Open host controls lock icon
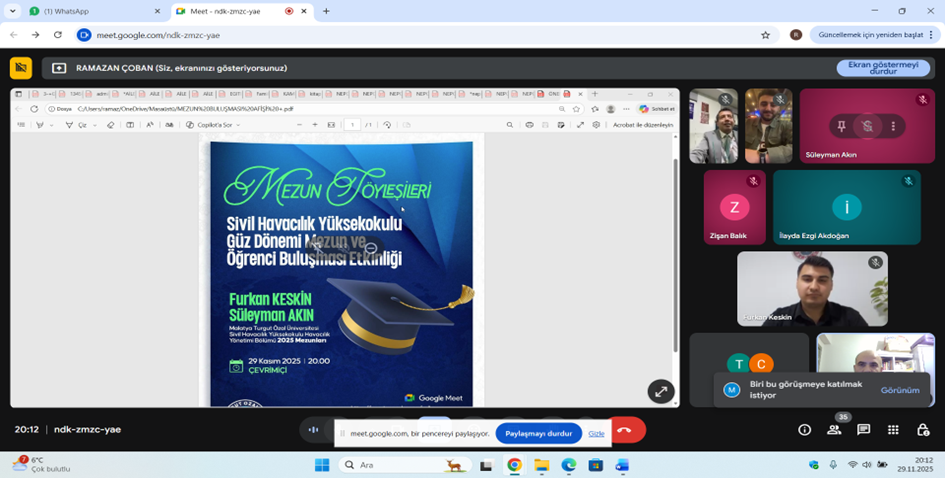 click(922, 430)
